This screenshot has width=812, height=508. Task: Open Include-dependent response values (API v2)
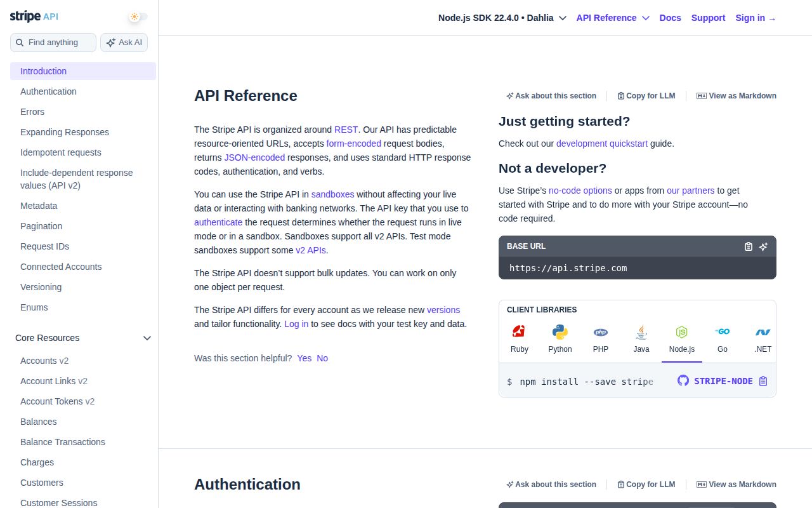[x=77, y=179]
